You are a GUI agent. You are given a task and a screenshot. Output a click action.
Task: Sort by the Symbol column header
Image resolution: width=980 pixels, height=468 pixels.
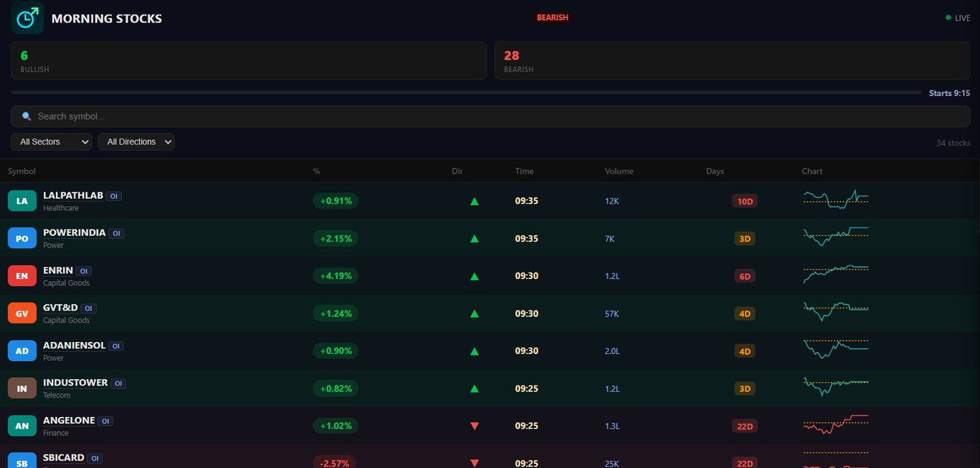[22, 171]
